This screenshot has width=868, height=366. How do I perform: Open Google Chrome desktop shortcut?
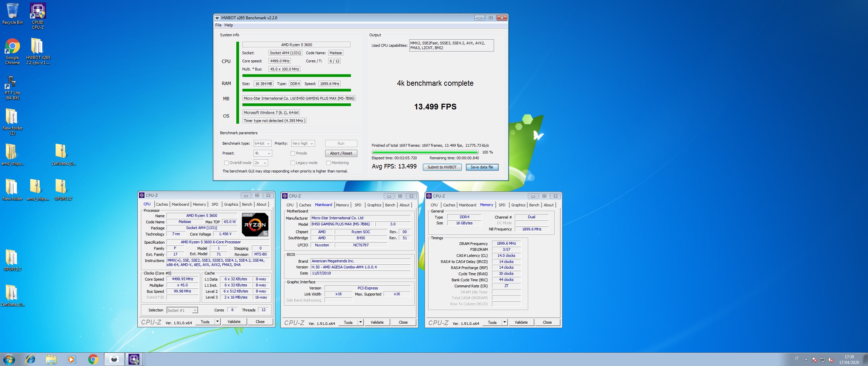[13, 51]
